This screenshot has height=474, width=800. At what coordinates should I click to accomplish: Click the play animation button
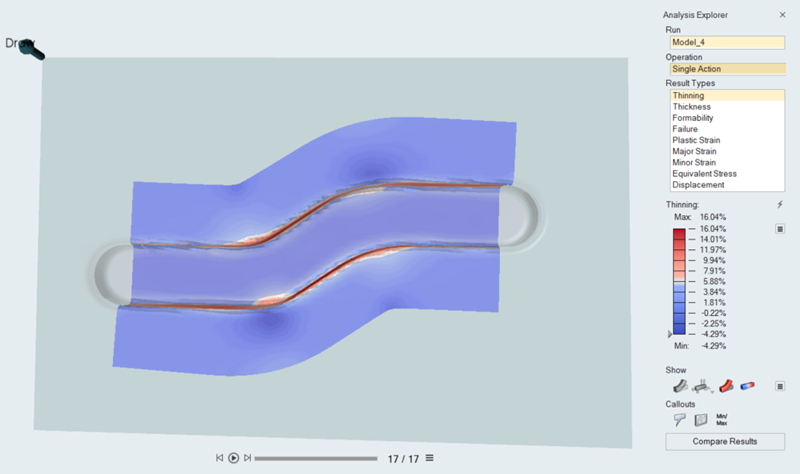[x=233, y=458]
